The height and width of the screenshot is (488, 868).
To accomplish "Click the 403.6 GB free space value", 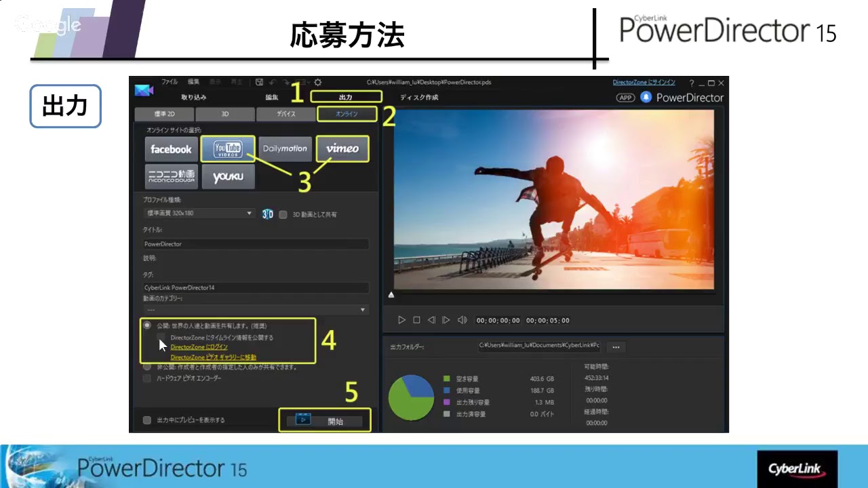I will 542,379.
